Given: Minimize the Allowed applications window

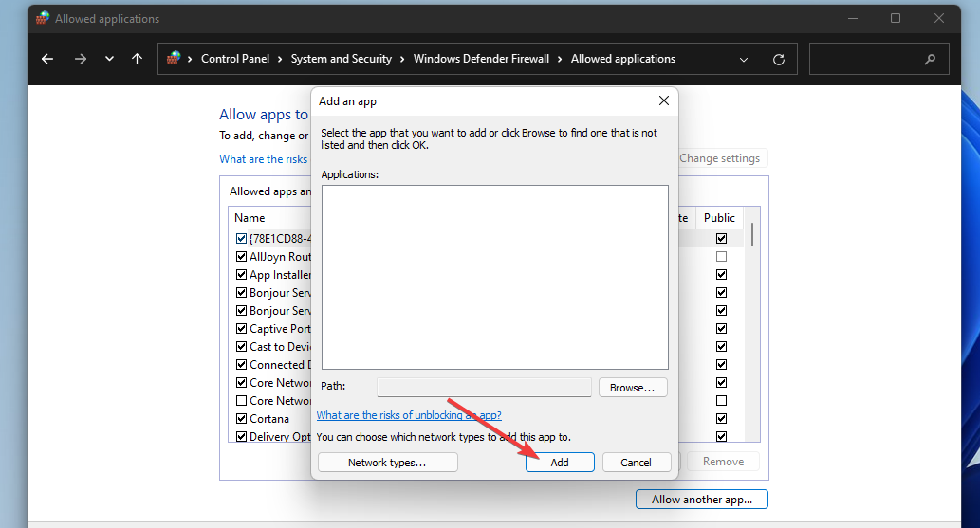Looking at the screenshot, I should click(x=853, y=19).
